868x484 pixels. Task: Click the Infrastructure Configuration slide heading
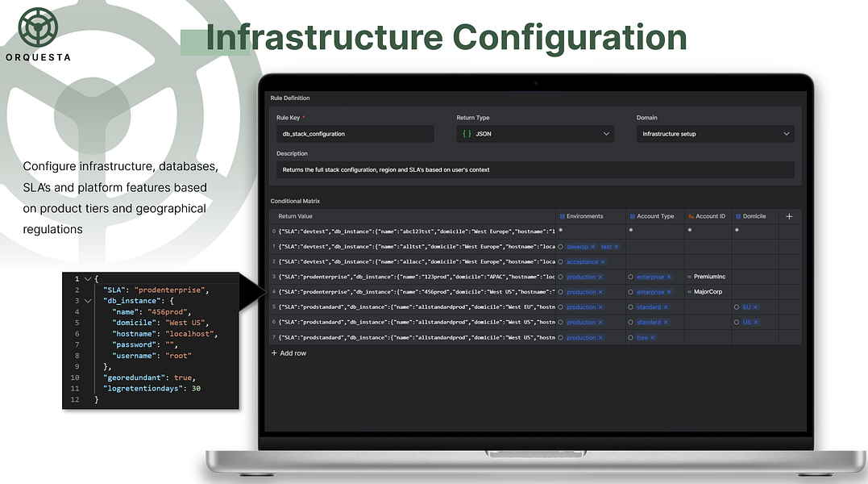[446, 38]
